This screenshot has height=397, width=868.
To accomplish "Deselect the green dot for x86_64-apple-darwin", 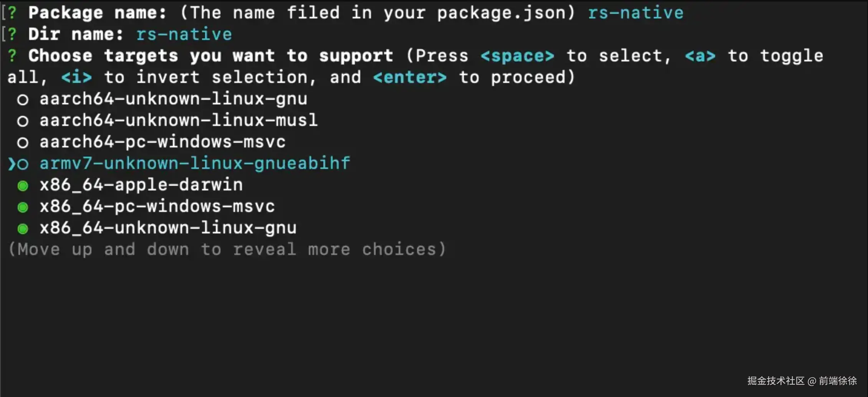I will click(x=23, y=186).
